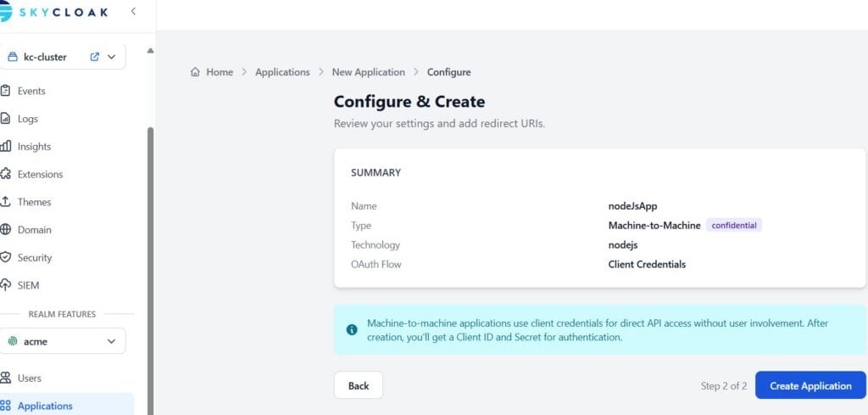Expand the kc-cluster dropdown
The height and width of the screenshot is (415, 868).
(x=112, y=57)
